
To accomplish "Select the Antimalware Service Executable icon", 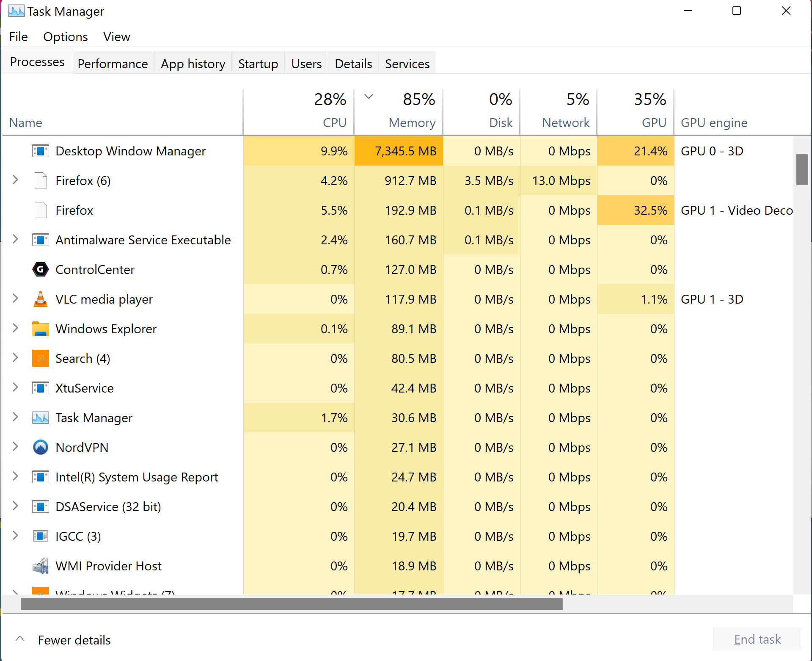I will tap(41, 240).
